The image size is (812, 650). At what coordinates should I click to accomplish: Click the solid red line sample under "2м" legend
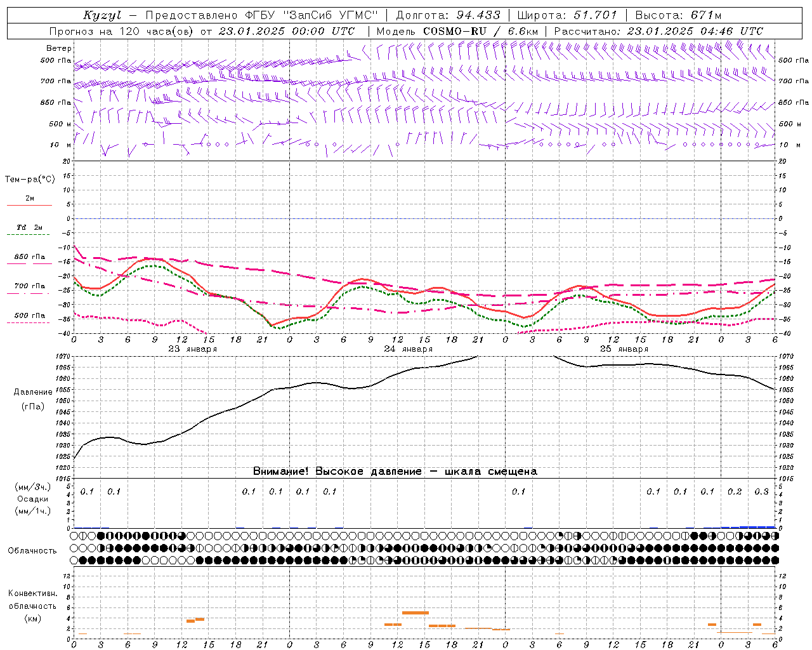click(29, 205)
